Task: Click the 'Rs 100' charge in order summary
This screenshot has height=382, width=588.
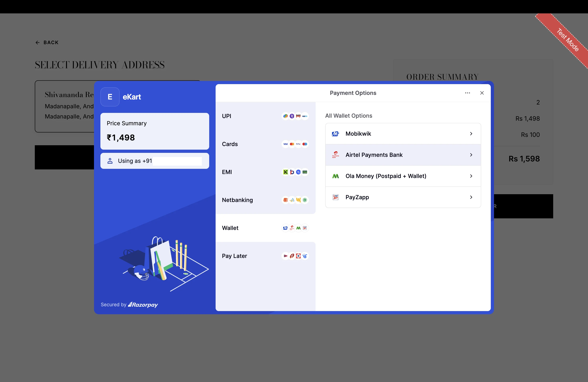Action: (530, 135)
